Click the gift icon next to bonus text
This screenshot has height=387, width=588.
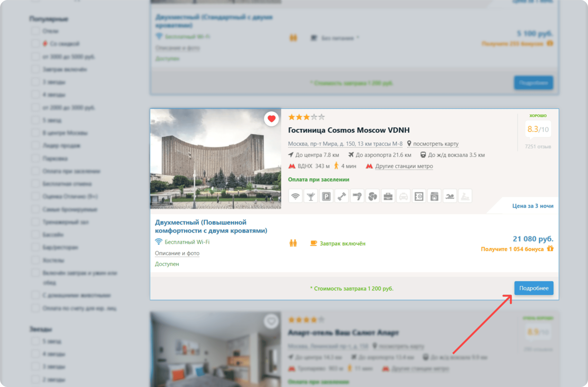(x=550, y=248)
